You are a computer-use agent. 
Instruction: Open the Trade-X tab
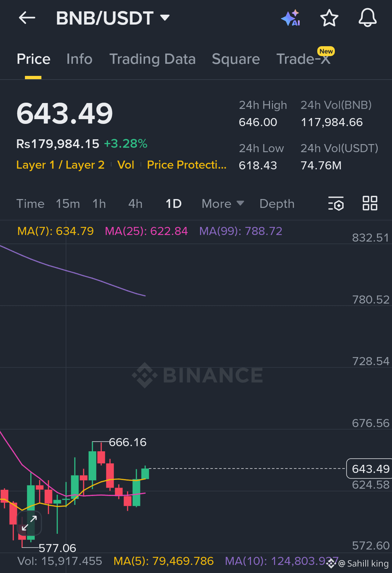point(304,59)
